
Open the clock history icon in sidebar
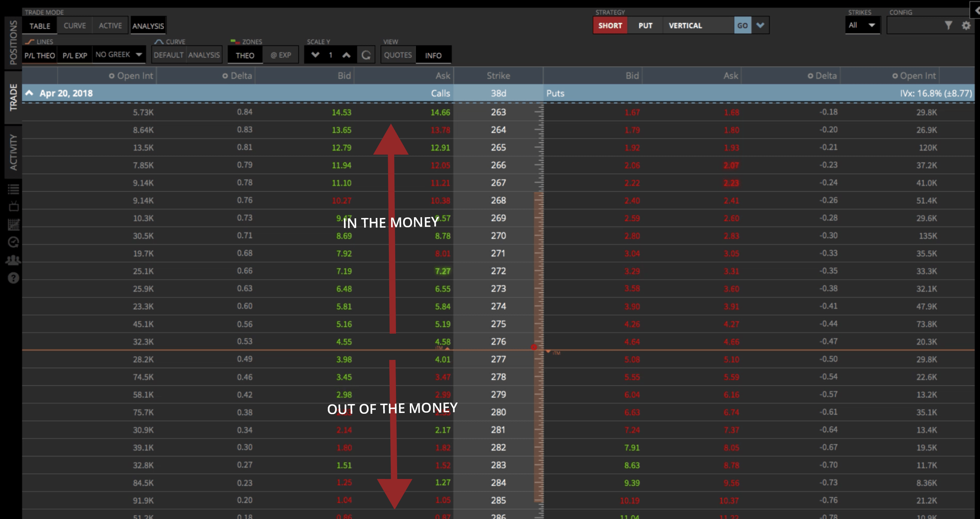[x=13, y=242]
